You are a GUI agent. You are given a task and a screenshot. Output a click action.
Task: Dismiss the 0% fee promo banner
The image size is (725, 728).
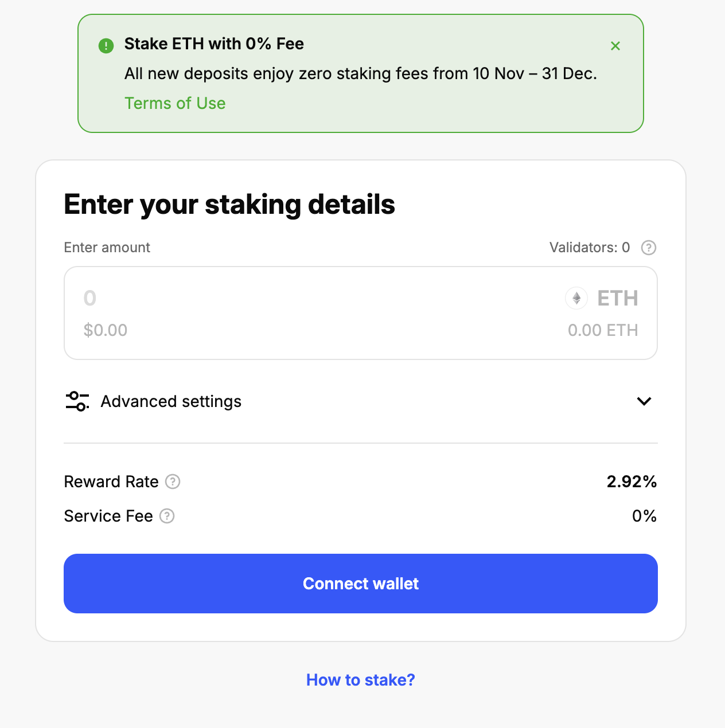[615, 46]
